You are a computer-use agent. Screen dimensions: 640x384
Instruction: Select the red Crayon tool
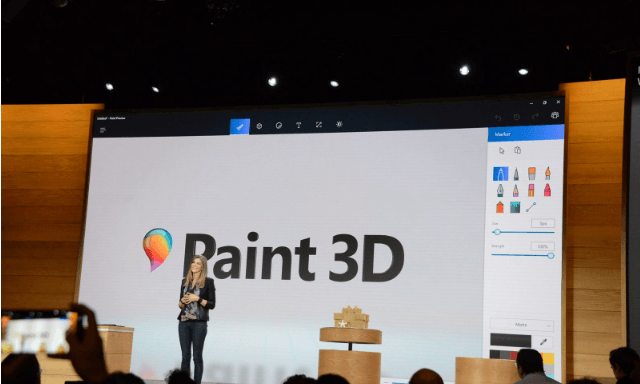pos(547,190)
